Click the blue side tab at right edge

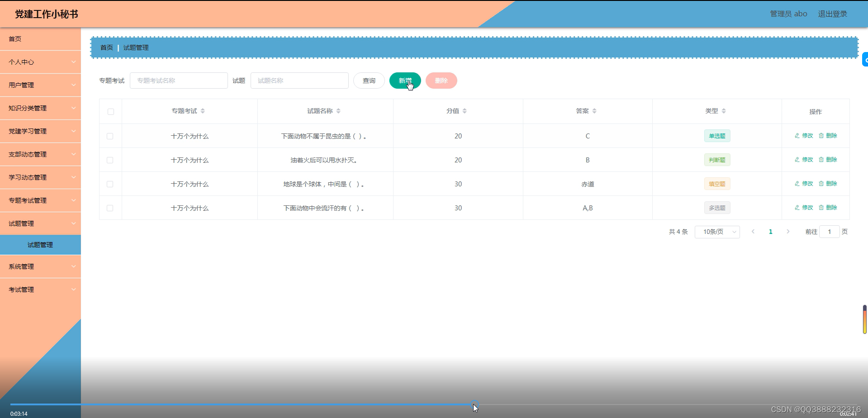[x=865, y=60]
